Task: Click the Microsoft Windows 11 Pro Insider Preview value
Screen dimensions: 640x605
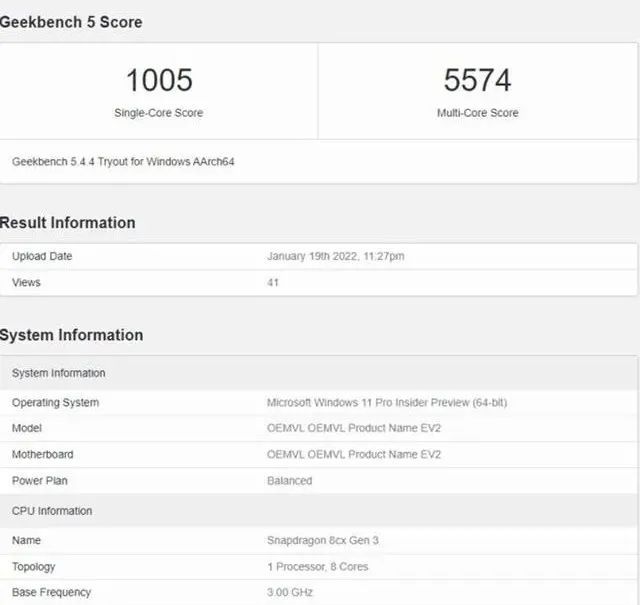Action: point(386,402)
